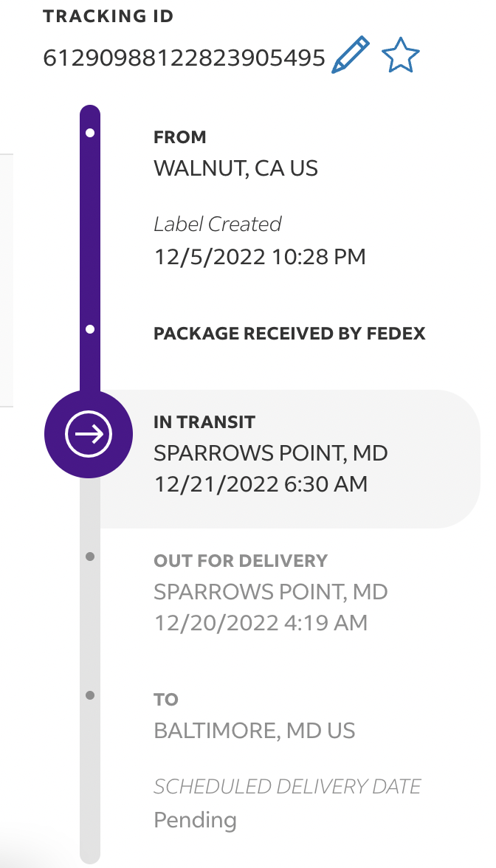Select the tracking number 612909881228239​05495

184,58
